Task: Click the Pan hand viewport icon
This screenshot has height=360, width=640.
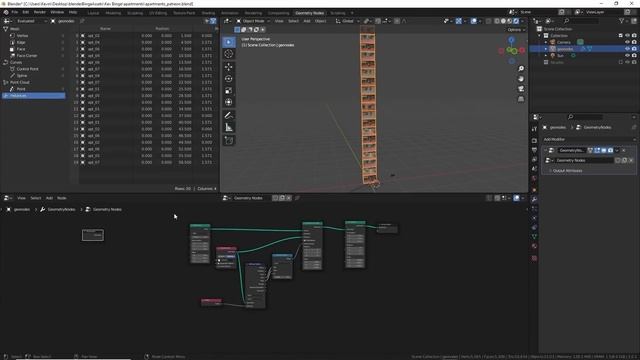Action: pyautogui.click(x=521, y=79)
